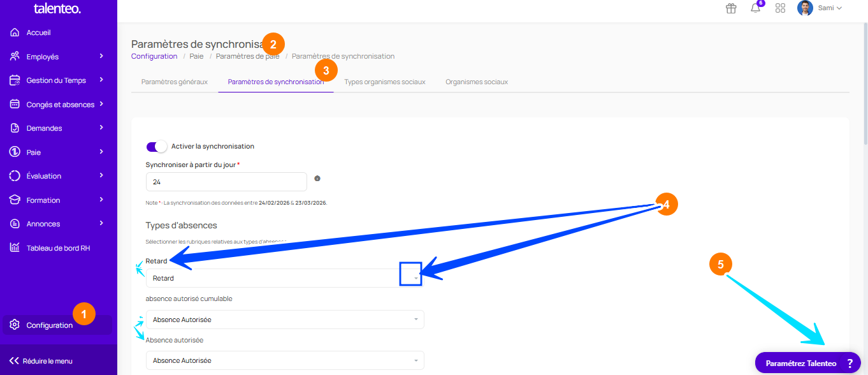This screenshot has height=375, width=868.
Task: Toggle Activer la synchronisation switch
Action: click(156, 147)
